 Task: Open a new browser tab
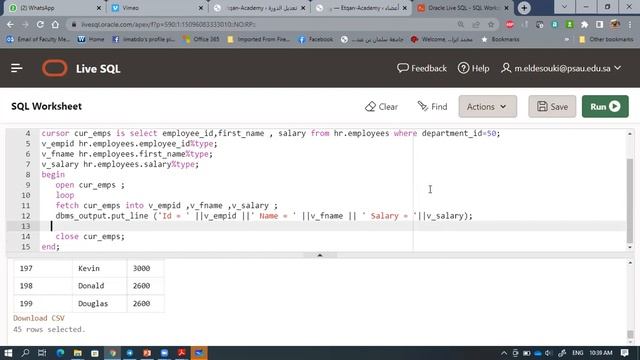[524, 8]
